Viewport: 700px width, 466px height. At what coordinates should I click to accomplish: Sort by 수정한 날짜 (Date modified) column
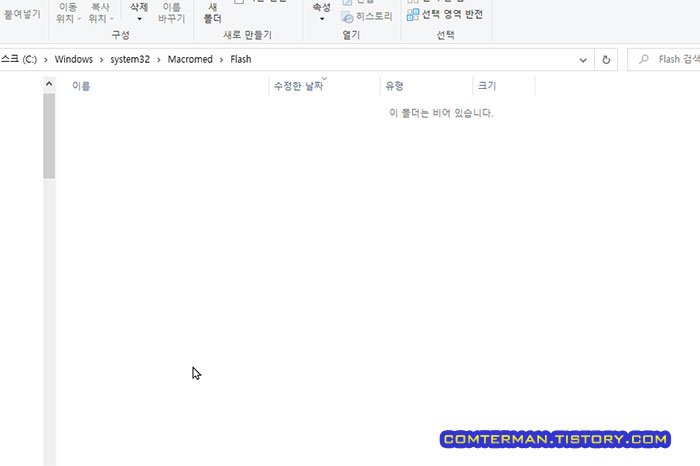pyautogui.click(x=325, y=86)
